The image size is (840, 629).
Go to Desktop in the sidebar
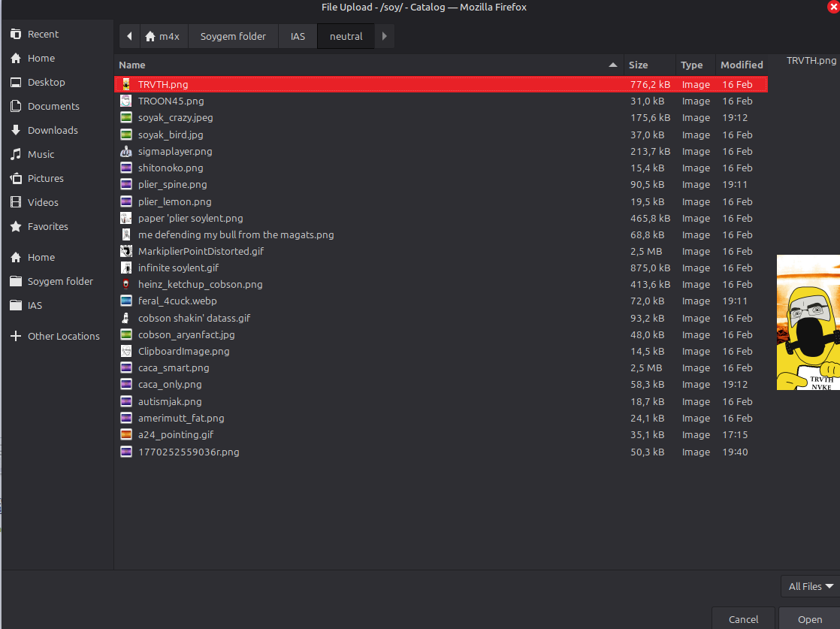pyautogui.click(x=46, y=83)
